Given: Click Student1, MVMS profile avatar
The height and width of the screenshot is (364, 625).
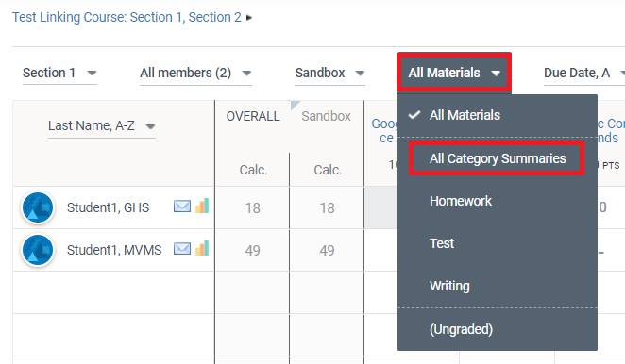Looking at the screenshot, I should point(38,250).
